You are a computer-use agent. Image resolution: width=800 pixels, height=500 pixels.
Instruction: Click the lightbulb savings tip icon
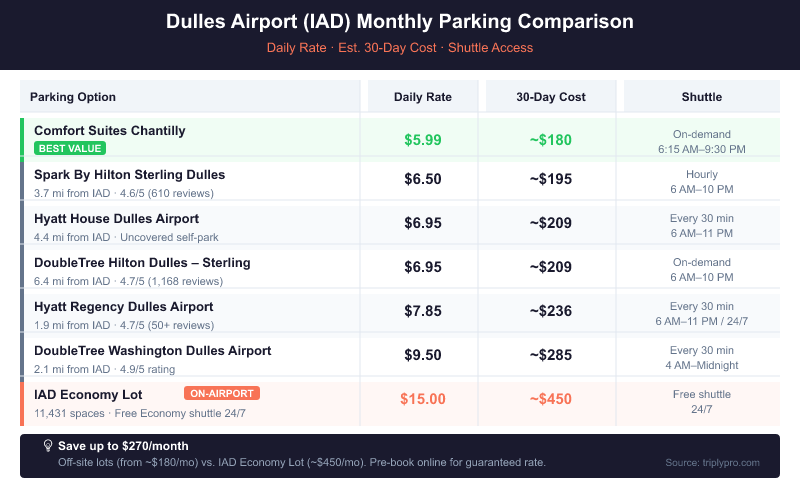[x=47, y=445]
